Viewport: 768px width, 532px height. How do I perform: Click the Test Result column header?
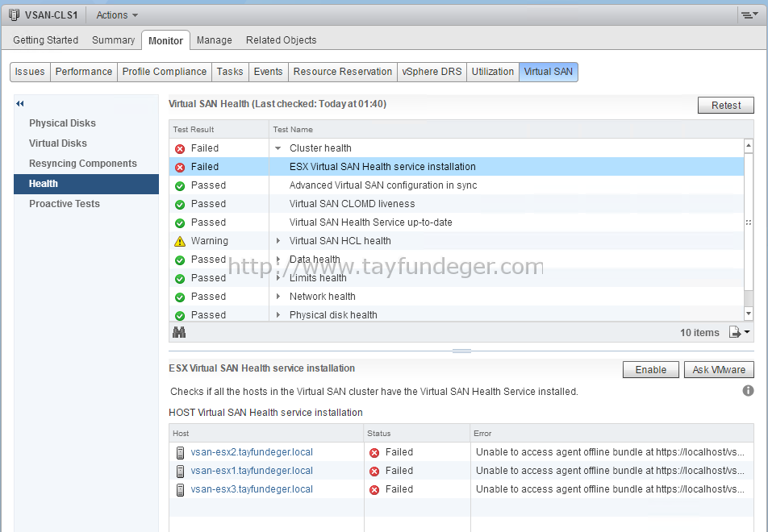point(219,129)
